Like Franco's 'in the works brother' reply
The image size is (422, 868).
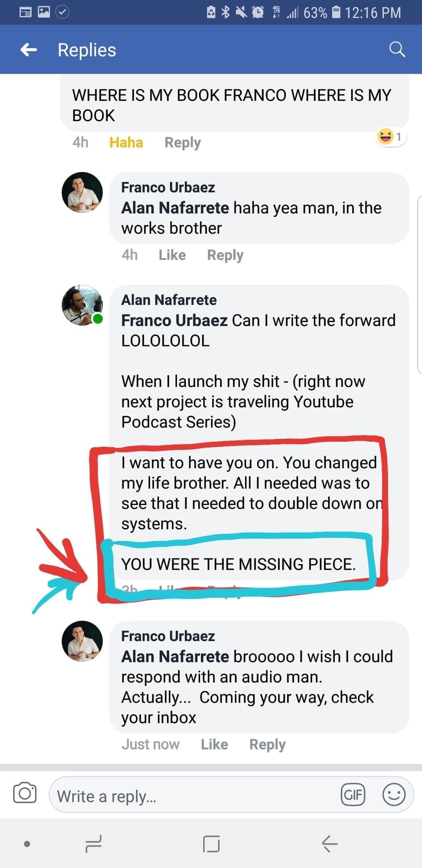(172, 255)
